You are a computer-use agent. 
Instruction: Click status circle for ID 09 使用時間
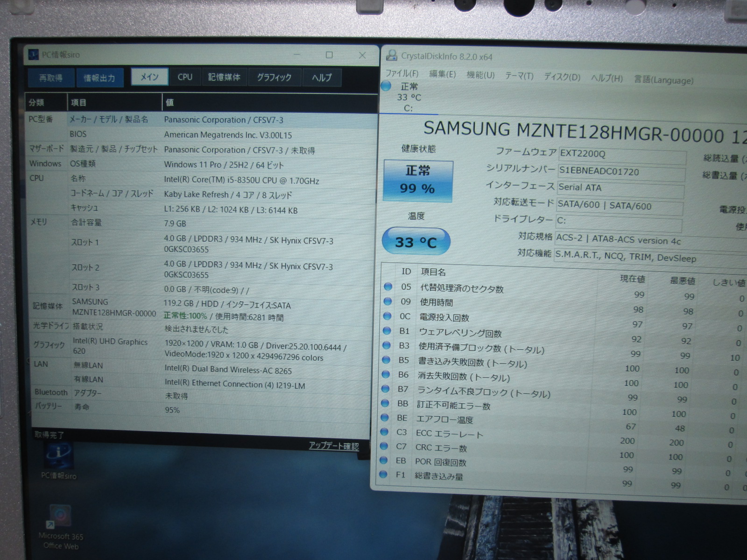pos(388,301)
